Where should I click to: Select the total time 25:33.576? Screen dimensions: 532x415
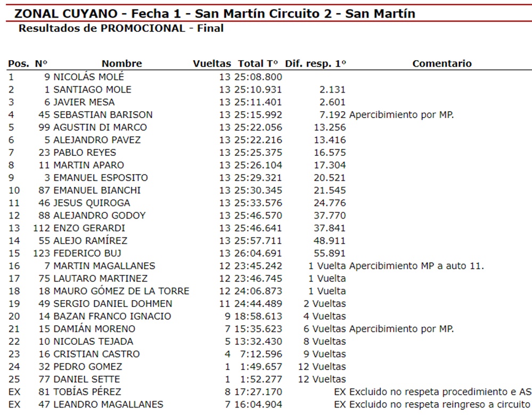258,203
